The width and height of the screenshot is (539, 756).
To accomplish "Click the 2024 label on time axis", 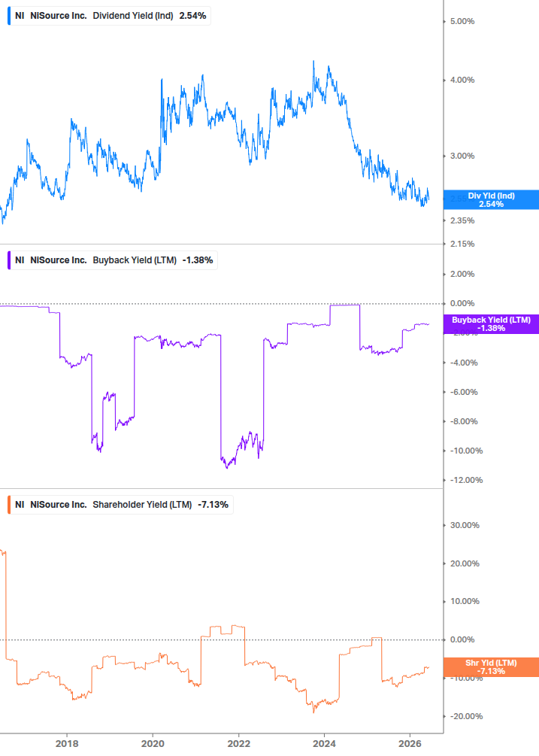I will (x=324, y=743).
